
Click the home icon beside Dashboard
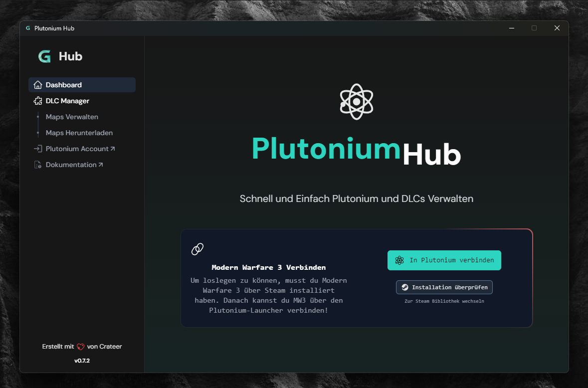37,85
